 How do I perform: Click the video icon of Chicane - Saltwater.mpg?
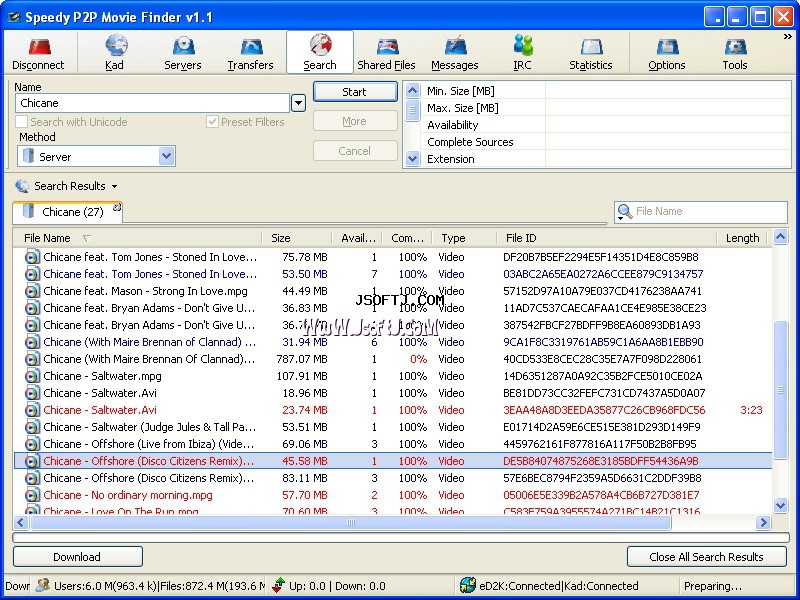pos(32,377)
